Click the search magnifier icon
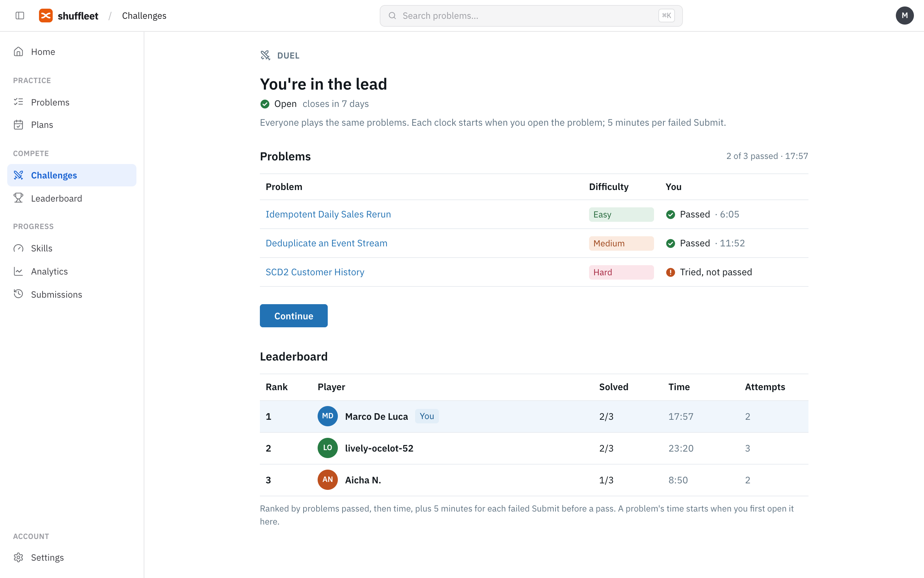The height and width of the screenshot is (578, 924). click(x=392, y=16)
